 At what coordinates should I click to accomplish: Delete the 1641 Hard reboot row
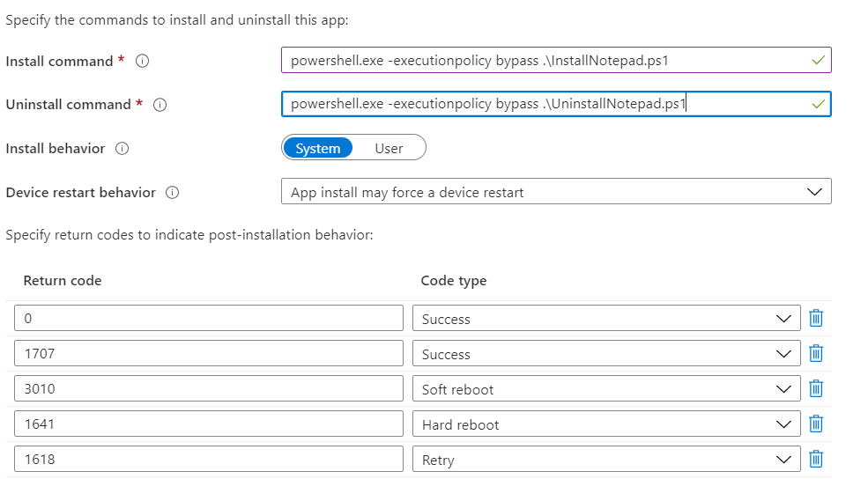(816, 424)
